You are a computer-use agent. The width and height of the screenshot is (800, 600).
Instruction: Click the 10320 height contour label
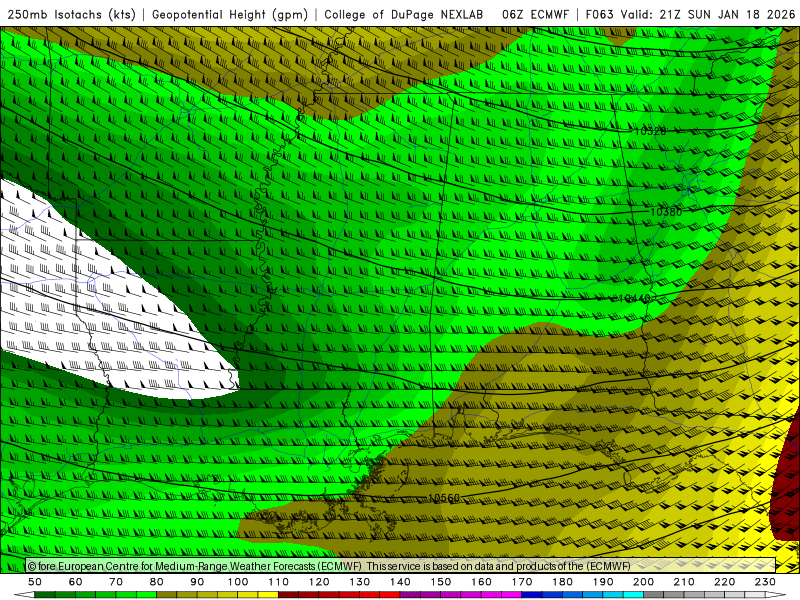point(650,131)
